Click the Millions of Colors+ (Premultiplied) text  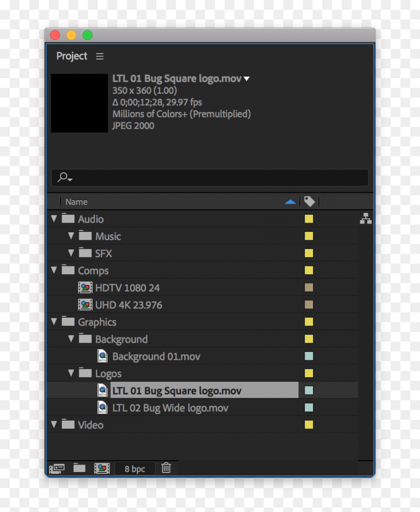click(x=181, y=114)
